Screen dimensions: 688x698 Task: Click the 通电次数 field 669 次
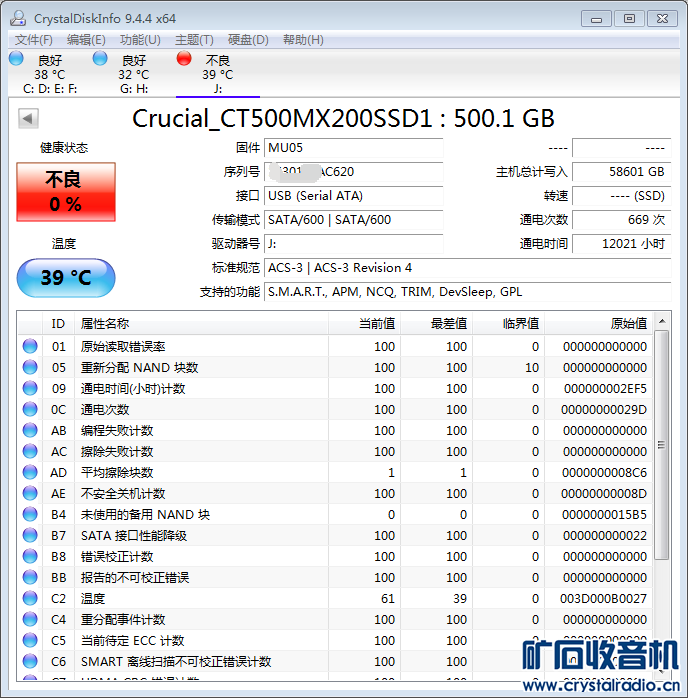622,220
